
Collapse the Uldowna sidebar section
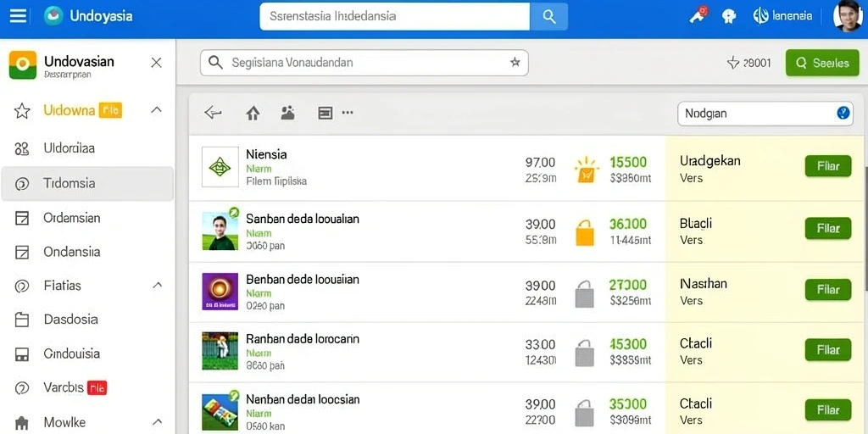tap(157, 110)
